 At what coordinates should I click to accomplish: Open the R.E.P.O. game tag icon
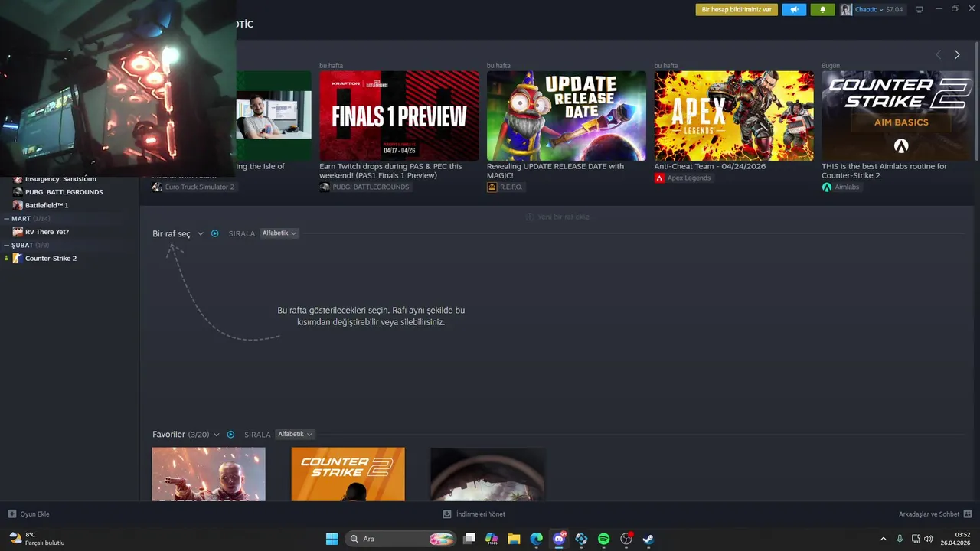(492, 187)
